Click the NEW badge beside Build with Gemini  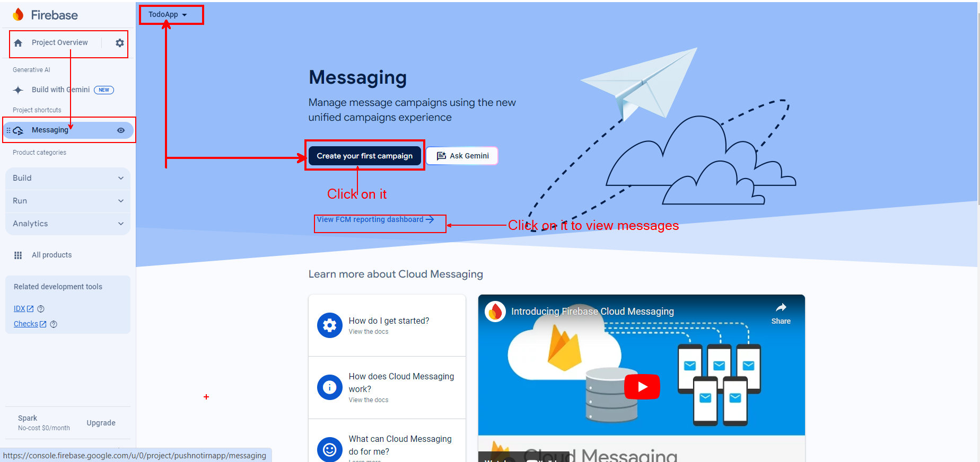[104, 90]
